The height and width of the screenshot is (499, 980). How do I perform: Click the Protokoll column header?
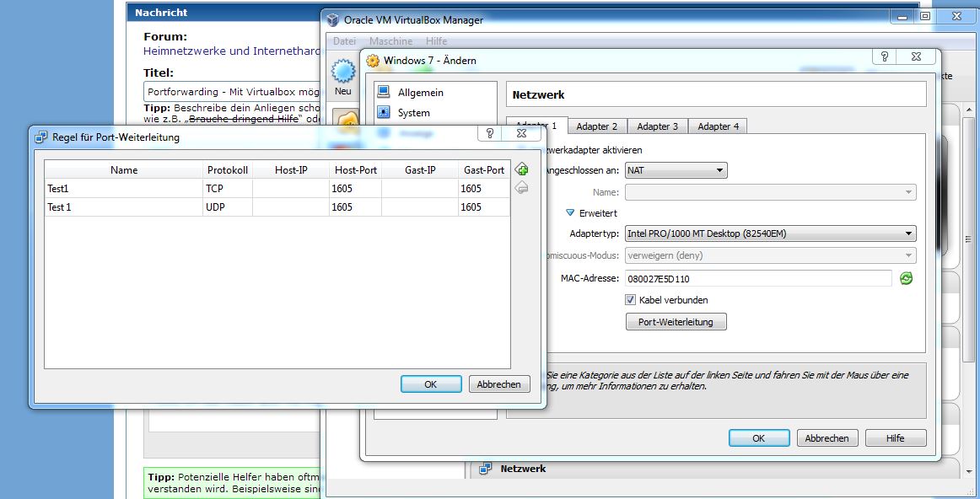pos(228,170)
